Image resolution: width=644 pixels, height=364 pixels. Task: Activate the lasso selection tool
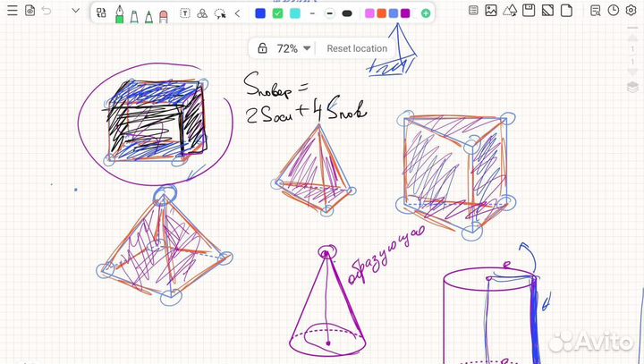[x=220, y=13]
